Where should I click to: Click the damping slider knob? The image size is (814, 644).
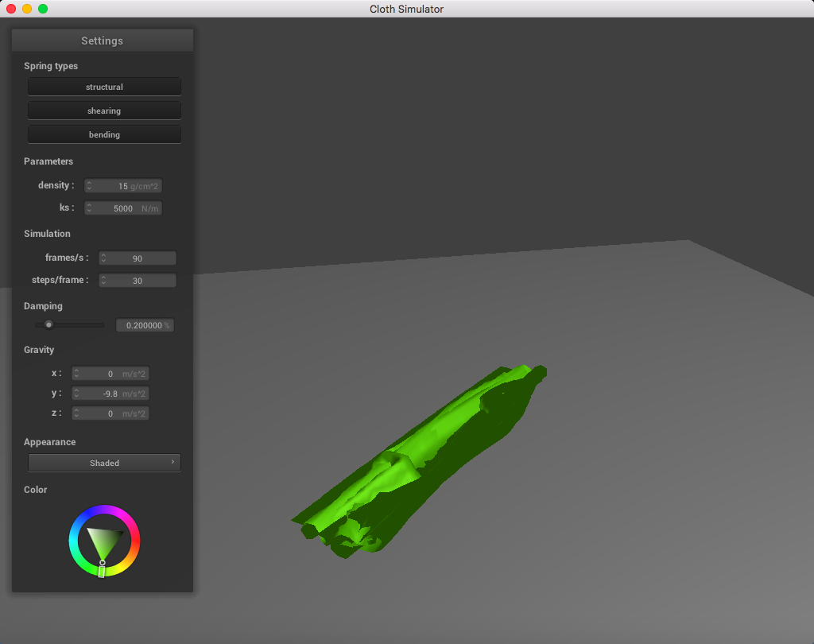click(48, 324)
